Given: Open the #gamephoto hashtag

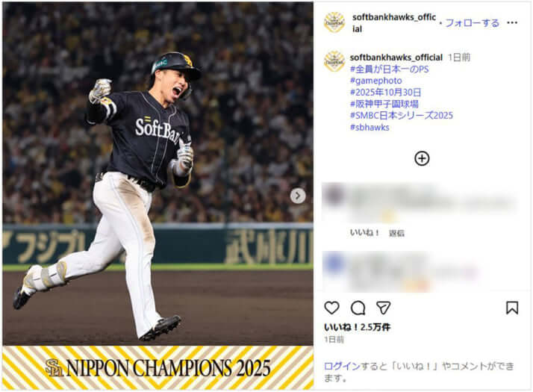Looking at the screenshot, I should coord(376,81).
